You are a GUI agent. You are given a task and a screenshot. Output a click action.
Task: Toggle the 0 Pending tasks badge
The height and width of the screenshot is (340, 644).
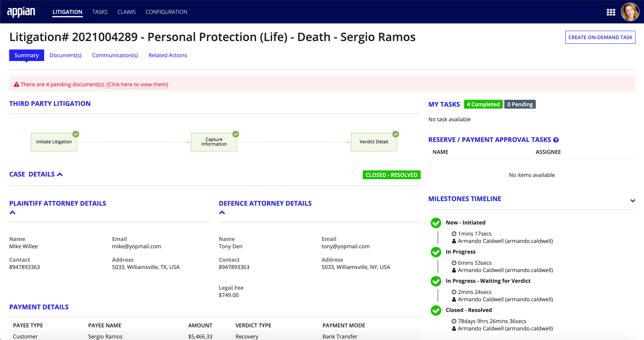click(520, 104)
